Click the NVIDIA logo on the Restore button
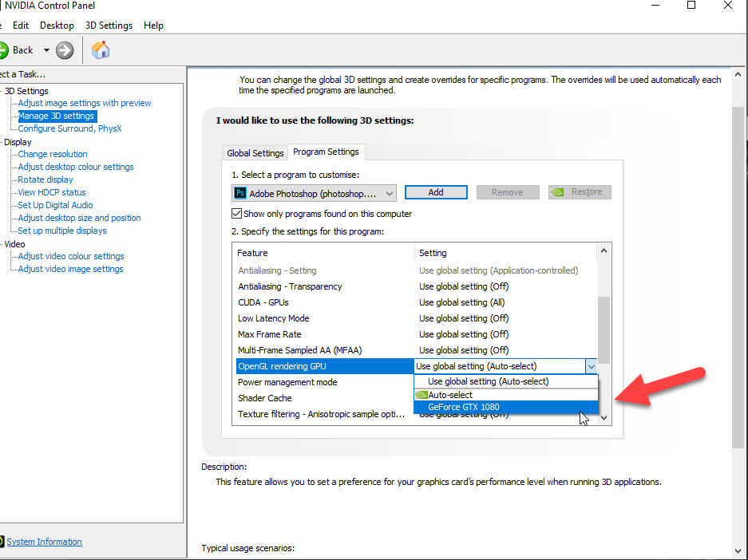 tap(557, 192)
